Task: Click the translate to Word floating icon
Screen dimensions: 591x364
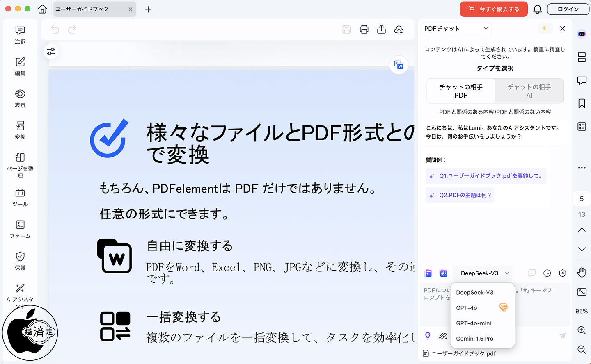Action: (x=399, y=65)
